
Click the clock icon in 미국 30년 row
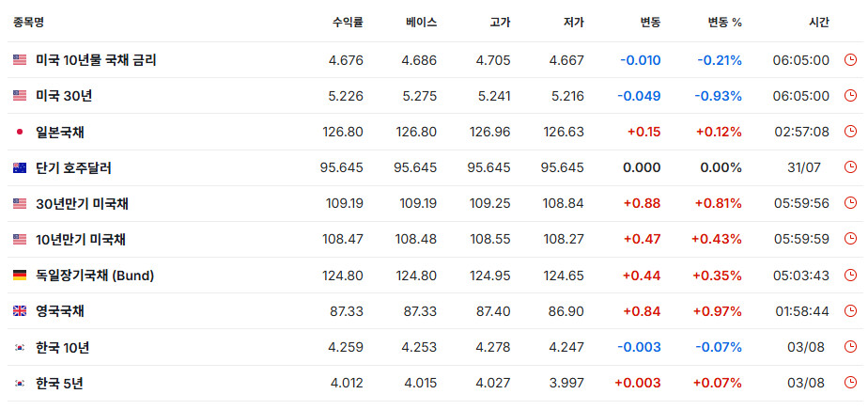pyautogui.click(x=850, y=96)
